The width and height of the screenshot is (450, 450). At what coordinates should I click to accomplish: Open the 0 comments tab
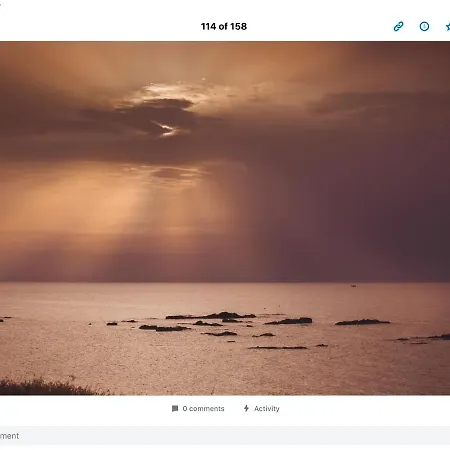pos(198,408)
